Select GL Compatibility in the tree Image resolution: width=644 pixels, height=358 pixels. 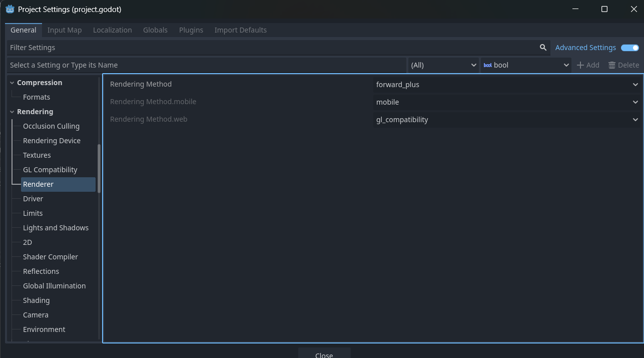click(x=50, y=170)
